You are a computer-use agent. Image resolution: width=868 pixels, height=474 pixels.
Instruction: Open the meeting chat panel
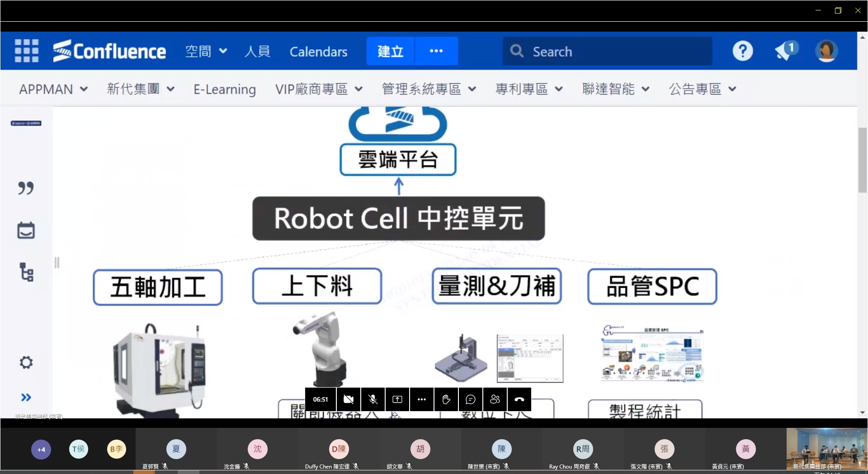[x=470, y=399]
